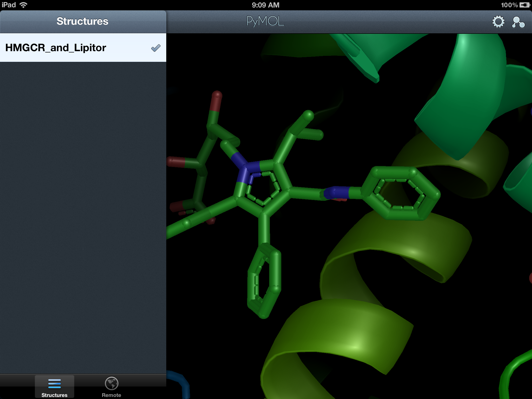This screenshot has width=532, height=399.
Task: Tap the list icon above Structures label
Action: pos(54,383)
